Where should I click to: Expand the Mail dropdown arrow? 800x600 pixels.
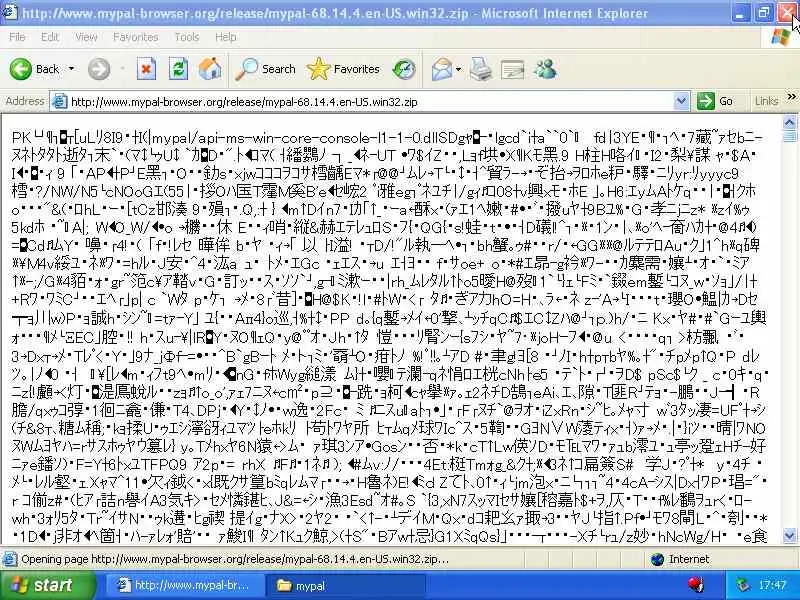[x=458, y=69]
